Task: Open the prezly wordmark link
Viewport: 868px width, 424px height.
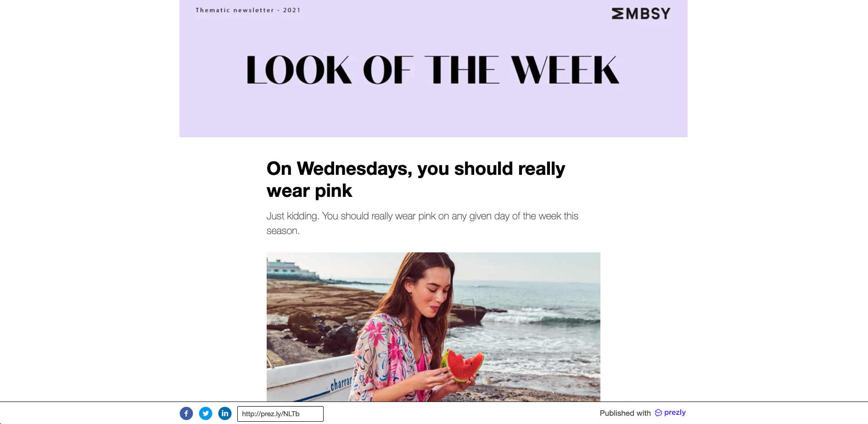Action: [x=675, y=413]
